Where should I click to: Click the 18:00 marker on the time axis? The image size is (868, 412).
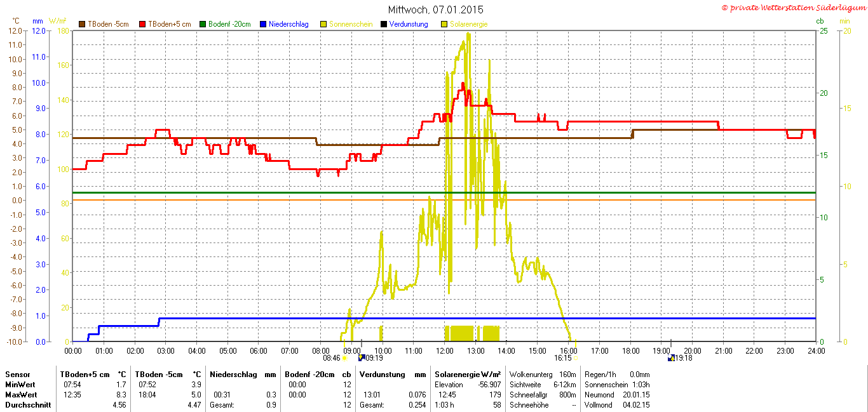(630, 350)
